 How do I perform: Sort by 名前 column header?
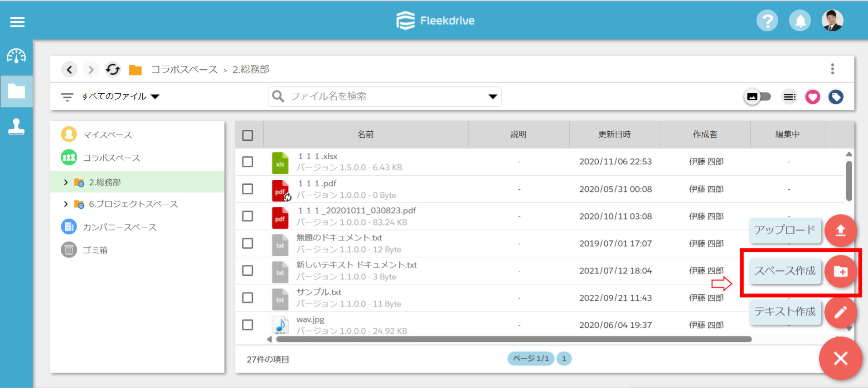pyautogui.click(x=365, y=134)
